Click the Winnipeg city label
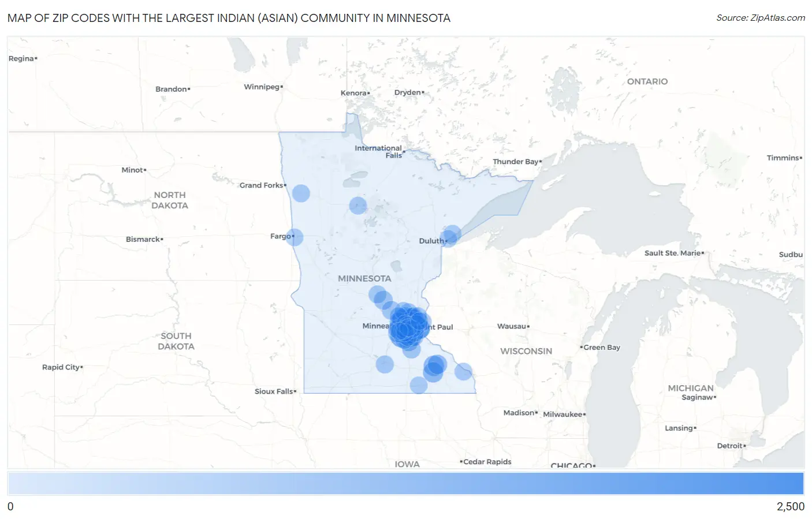Viewport: 812px width, 519px height. 262,87
